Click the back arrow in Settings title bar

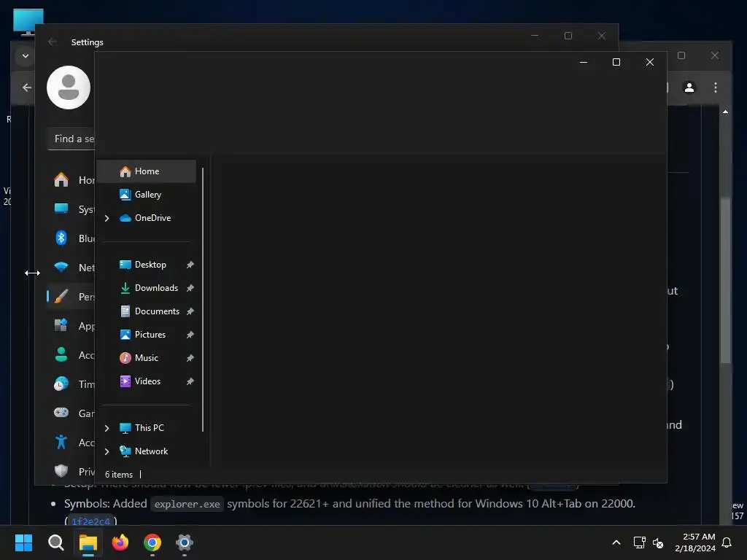53,42
